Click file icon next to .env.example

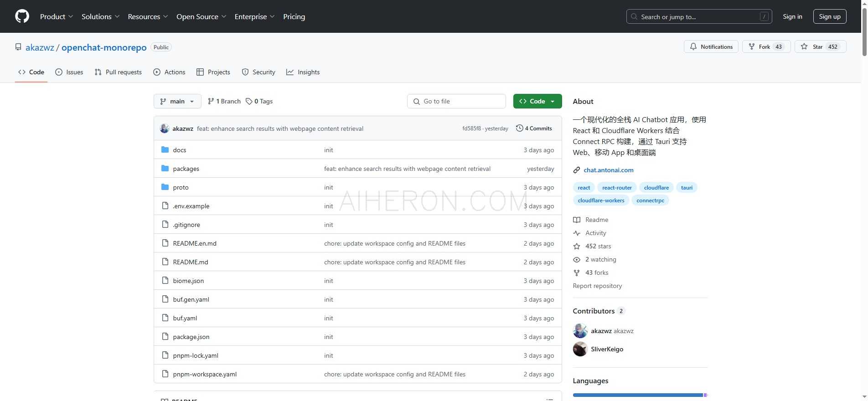coord(165,206)
